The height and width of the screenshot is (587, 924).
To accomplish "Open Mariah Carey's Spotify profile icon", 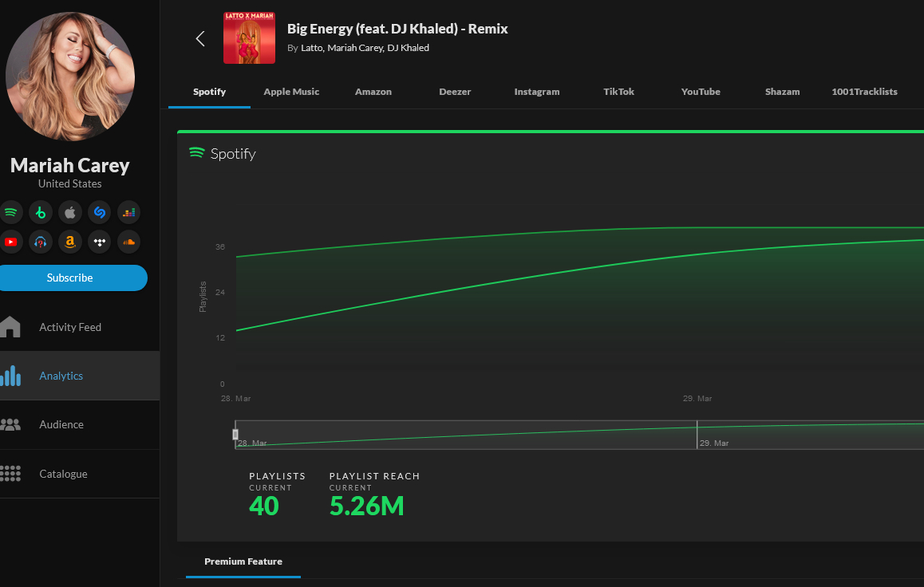I will (x=11, y=212).
